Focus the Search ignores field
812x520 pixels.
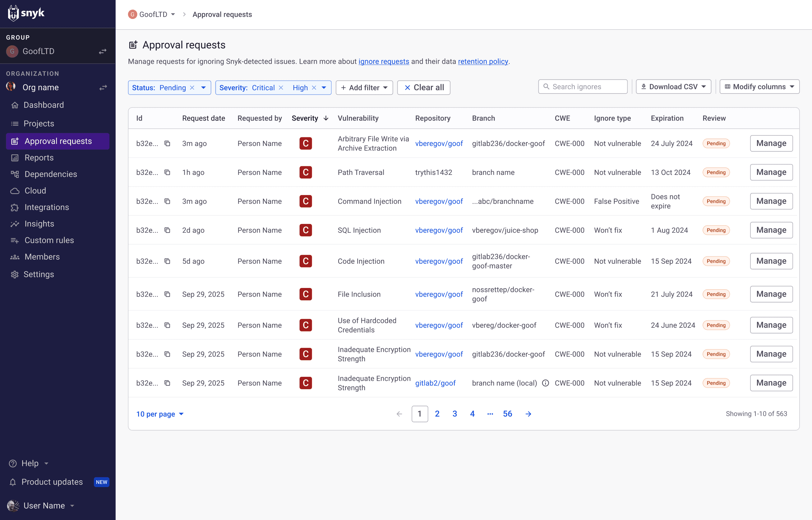583,87
